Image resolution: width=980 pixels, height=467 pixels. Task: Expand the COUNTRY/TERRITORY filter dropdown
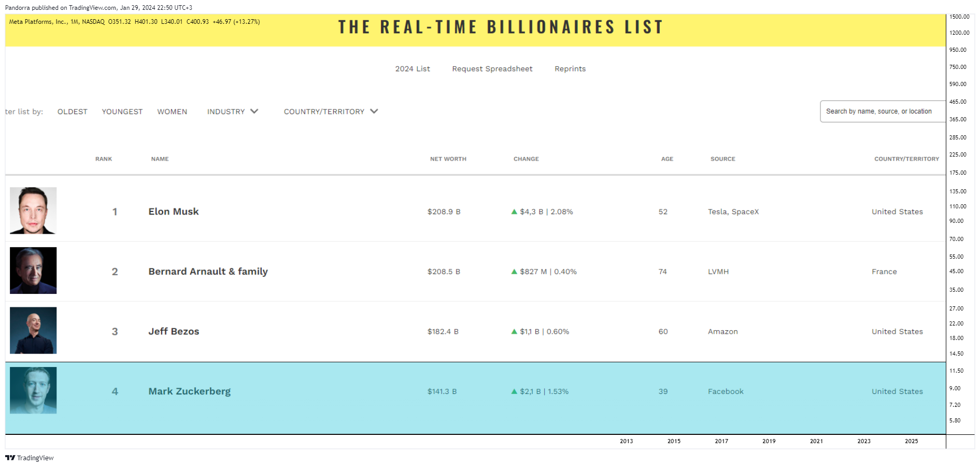pyautogui.click(x=331, y=111)
